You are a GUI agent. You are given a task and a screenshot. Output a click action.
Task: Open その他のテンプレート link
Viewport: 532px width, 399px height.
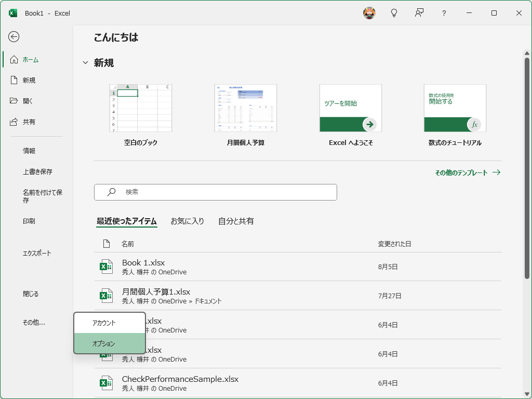[462, 172]
